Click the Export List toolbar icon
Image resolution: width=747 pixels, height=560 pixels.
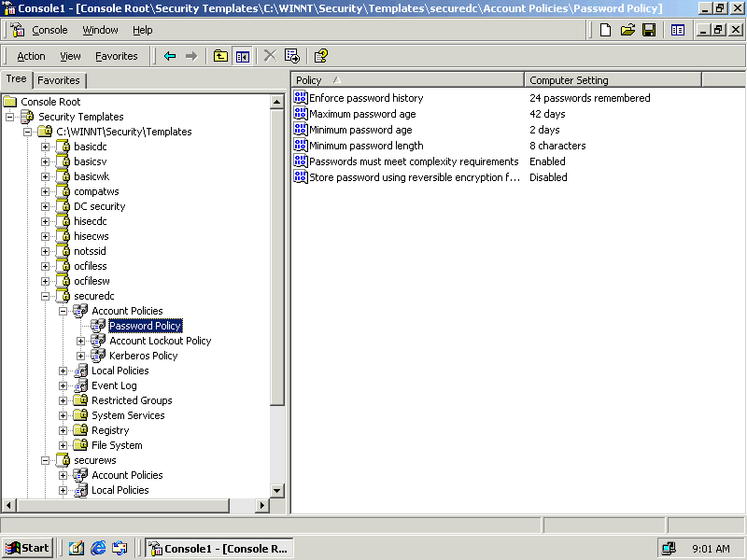292,56
